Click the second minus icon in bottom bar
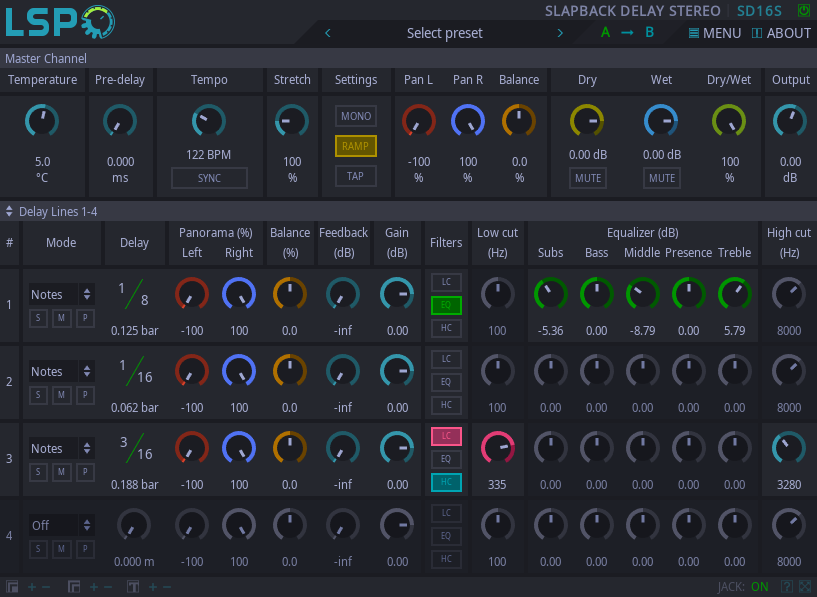This screenshot has height=597, width=817. tap(108, 587)
